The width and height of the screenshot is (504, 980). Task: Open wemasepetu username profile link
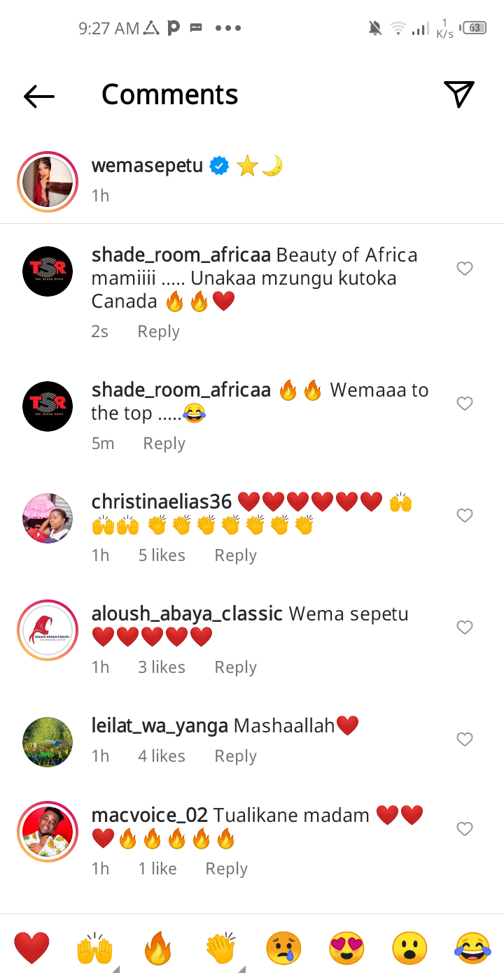click(147, 166)
